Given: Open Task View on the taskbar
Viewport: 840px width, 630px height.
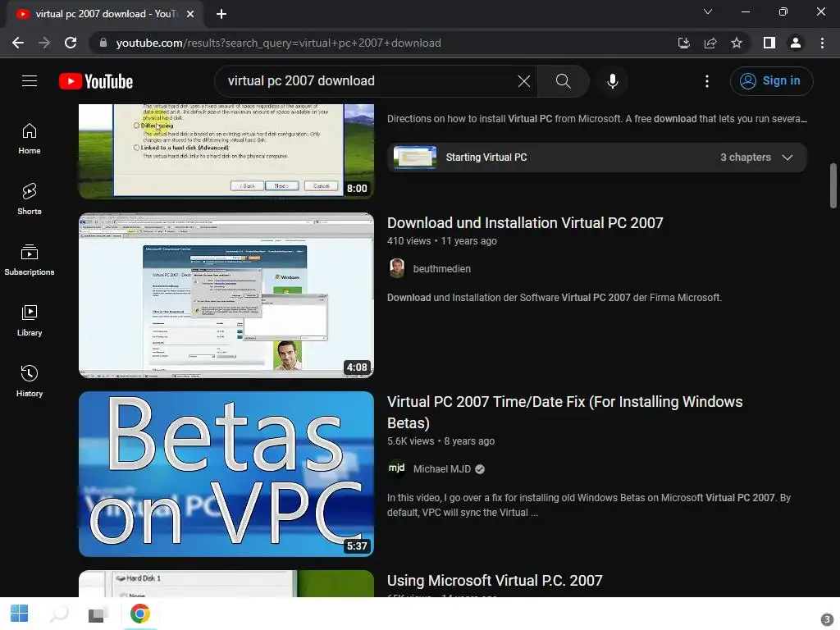Looking at the screenshot, I should tap(98, 614).
